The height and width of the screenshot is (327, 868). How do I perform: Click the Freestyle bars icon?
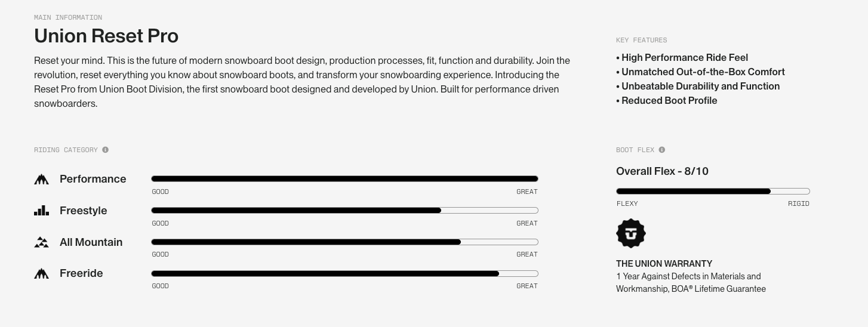pyautogui.click(x=41, y=211)
